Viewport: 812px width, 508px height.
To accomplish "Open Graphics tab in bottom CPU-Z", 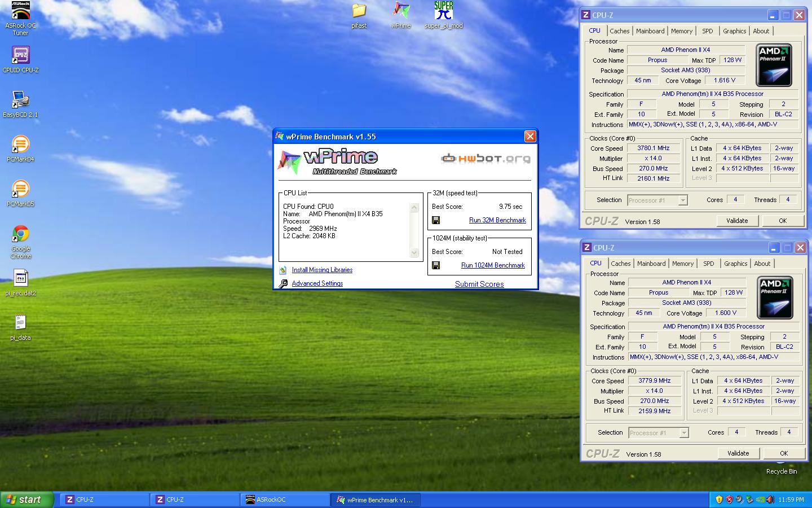I will pyautogui.click(x=736, y=264).
